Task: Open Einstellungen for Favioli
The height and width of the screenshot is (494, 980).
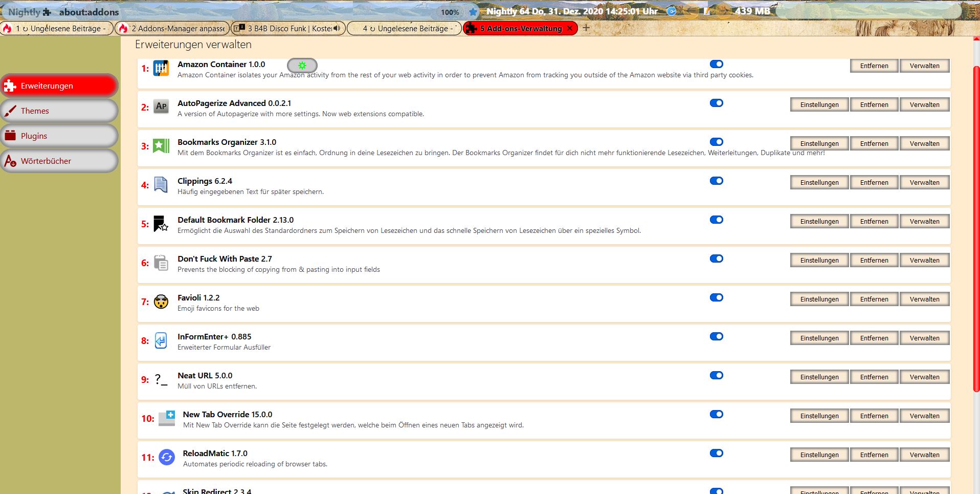Action: (x=819, y=299)
